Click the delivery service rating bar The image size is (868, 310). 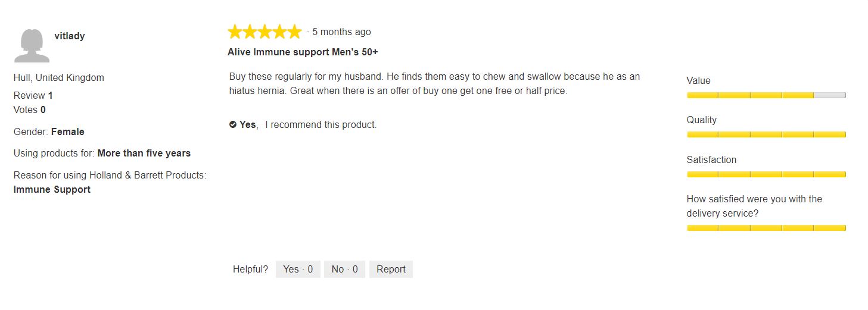coord(766,228)
